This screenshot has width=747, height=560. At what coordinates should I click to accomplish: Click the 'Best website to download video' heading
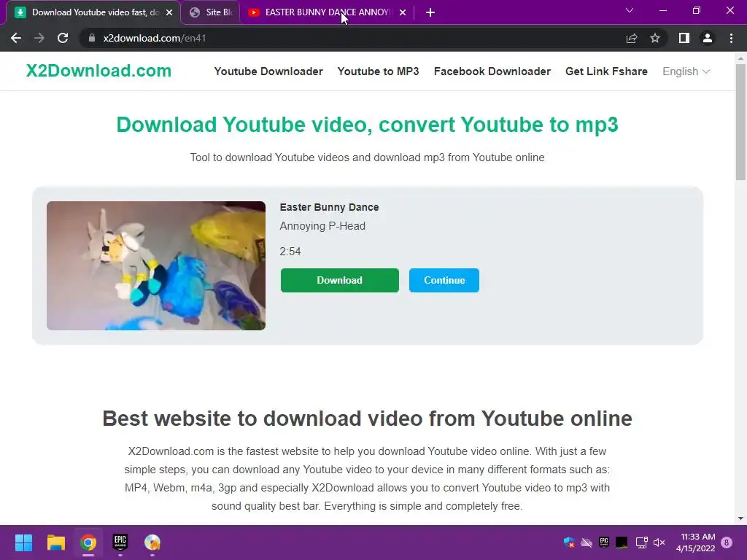point(368,419)
